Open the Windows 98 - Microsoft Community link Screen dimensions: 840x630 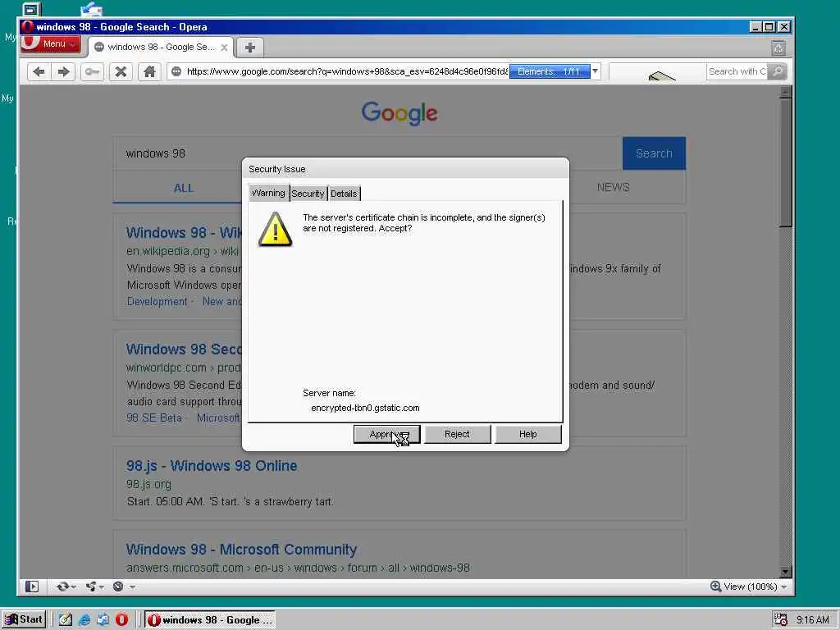pyautogui.click(x=242, y=549)
